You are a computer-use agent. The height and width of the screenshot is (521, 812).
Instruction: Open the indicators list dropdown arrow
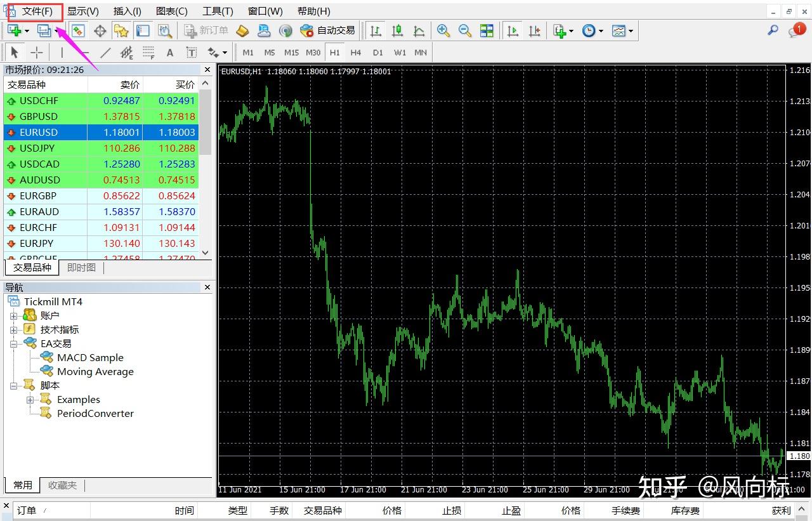[571, 31]
